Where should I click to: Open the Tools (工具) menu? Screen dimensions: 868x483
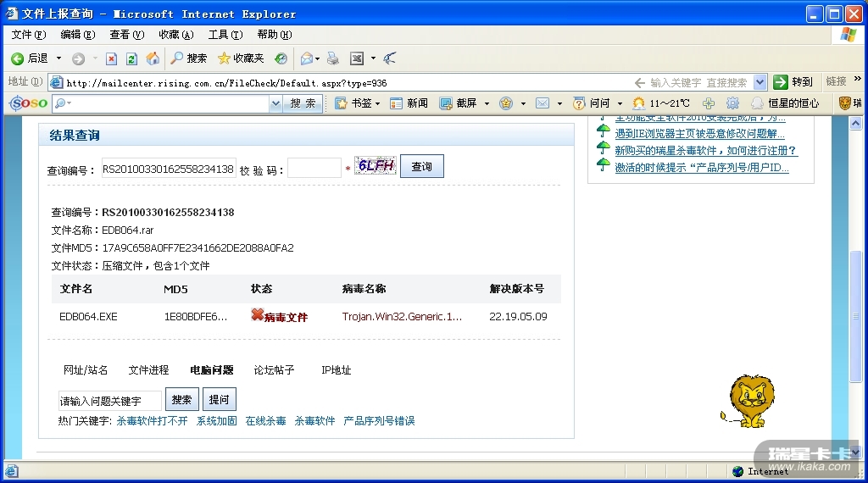pyautogui.click(x=225, y=35)
